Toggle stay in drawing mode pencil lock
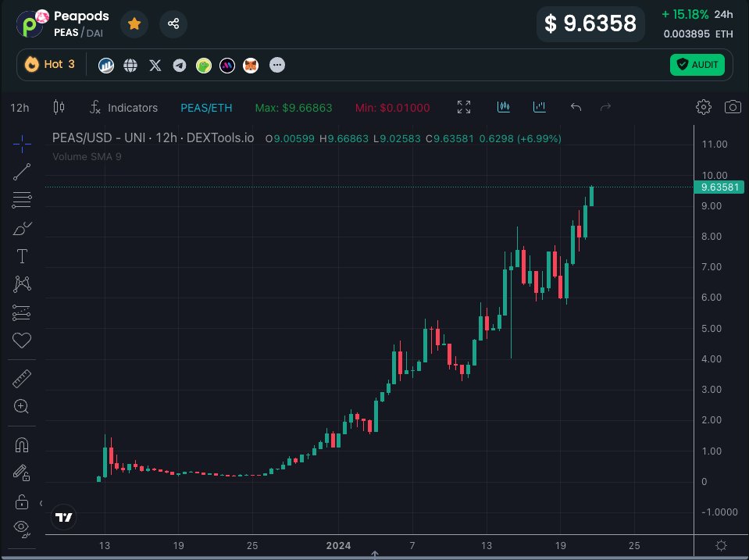749x560 pixels. tap(22, 473)
